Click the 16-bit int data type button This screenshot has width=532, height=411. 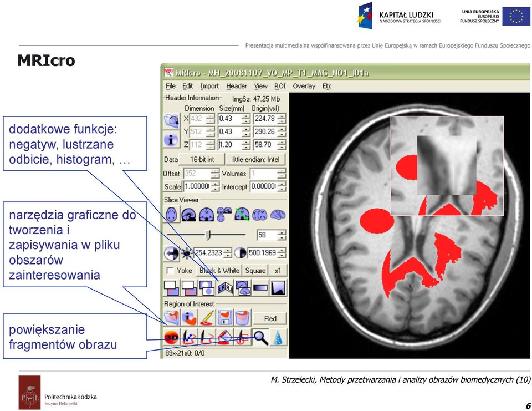(202, 159)
